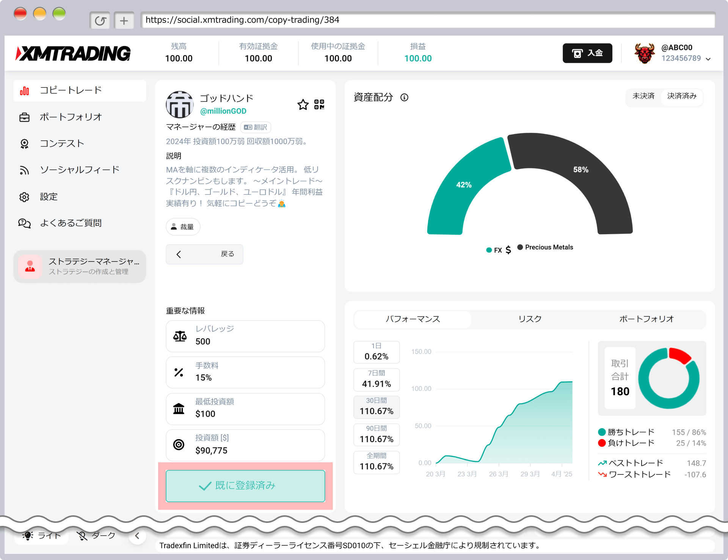This screenshot has width=728, height=560.
Task: Switch to the リスク tab
Action: click(x=530, y=319)
